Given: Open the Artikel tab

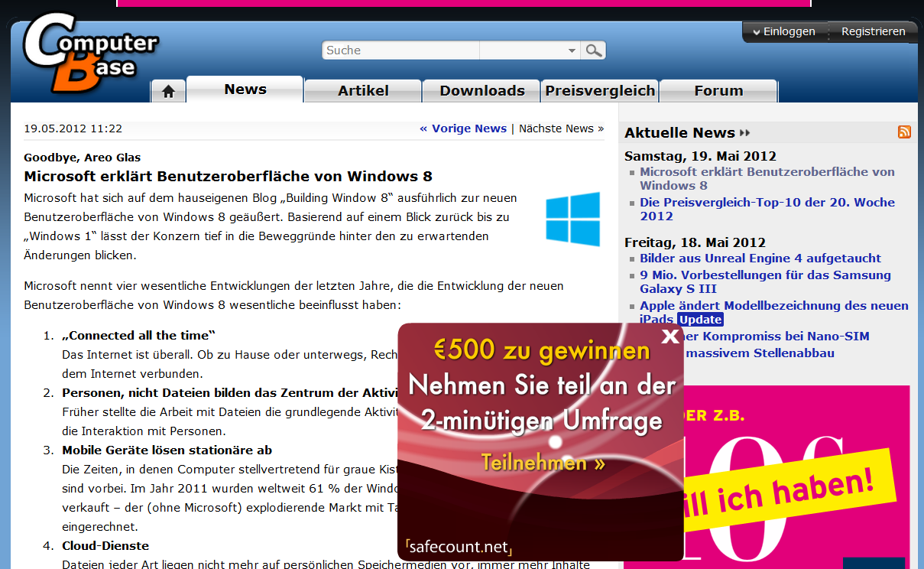Looking at the screenshot, I should tap(363, 91).
